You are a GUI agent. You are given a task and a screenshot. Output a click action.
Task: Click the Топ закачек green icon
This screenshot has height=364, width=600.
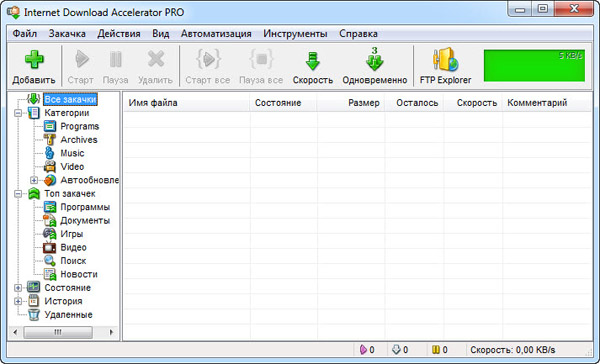tap(34, 193)
